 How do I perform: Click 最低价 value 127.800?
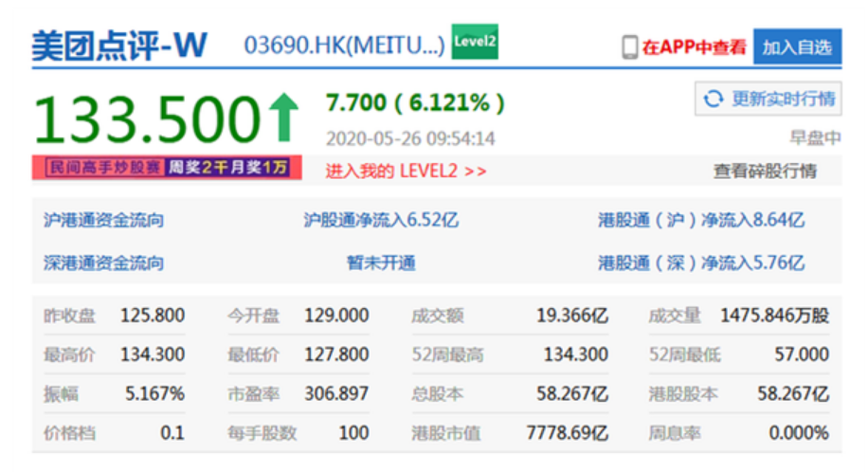[x=336, y=354]
